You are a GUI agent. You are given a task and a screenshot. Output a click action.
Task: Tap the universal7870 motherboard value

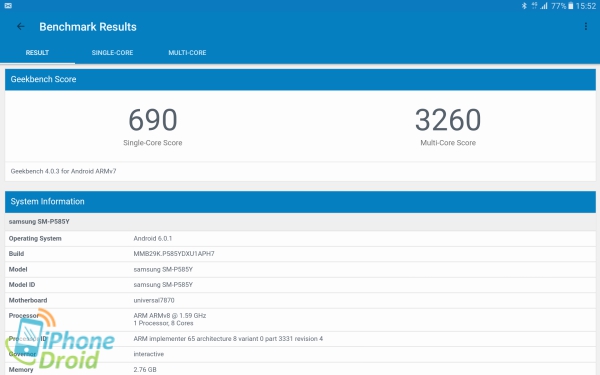pyautogui.click(x=154, y=300)
